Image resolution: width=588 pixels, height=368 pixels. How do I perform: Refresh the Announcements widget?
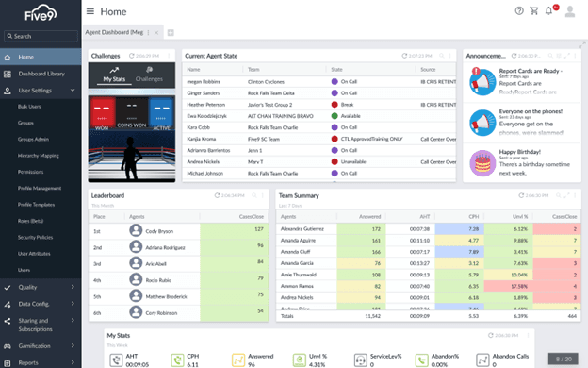(514, 56)
